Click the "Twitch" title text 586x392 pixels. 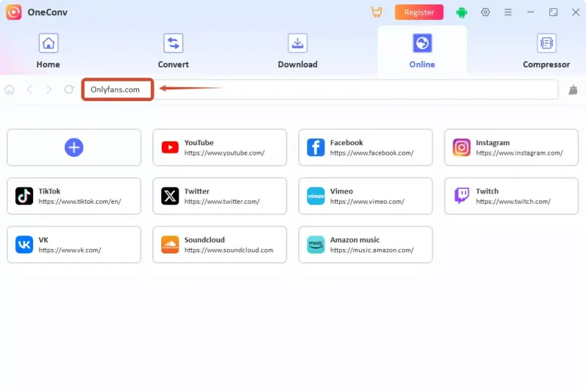(x=487, y=191)
